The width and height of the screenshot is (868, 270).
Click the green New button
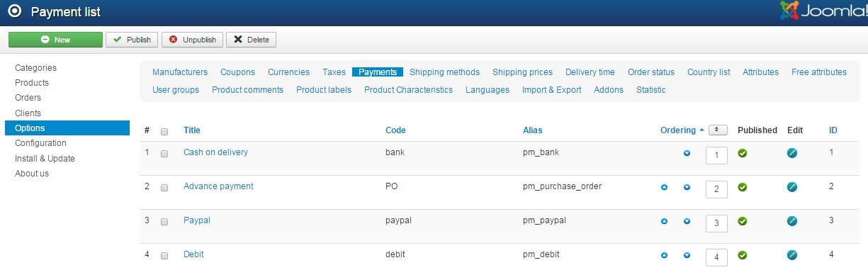coord(55,40)
